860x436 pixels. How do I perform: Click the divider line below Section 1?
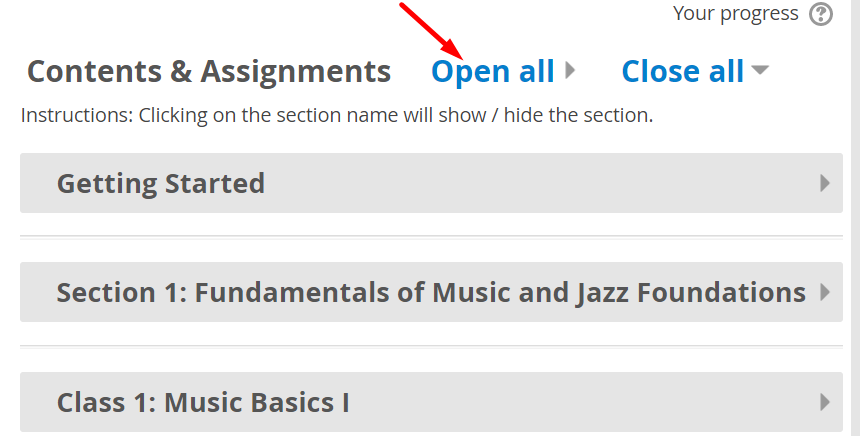coord(431,346)
